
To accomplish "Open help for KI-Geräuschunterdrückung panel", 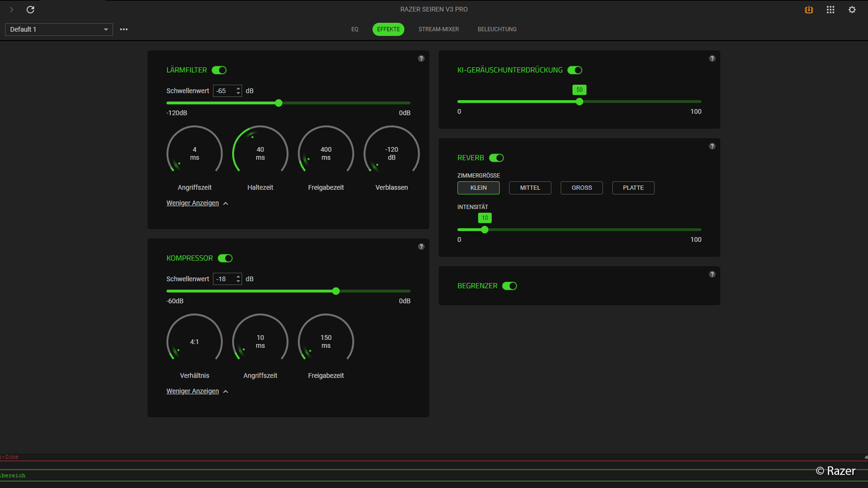I will click(x=712, y=58).
